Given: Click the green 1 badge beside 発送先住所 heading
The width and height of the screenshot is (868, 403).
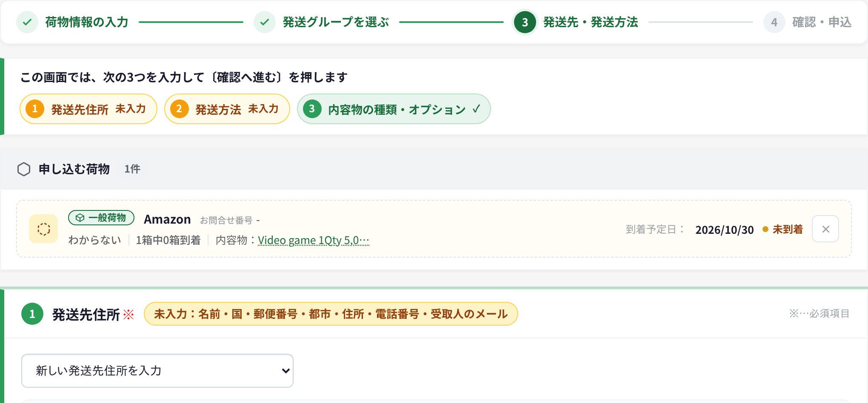Looking at the screenshot, I should point(32,314).
